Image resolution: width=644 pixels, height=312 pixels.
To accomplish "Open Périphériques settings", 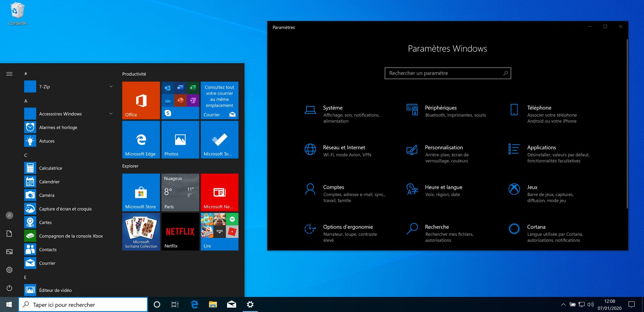I will [x=441, y=108].
